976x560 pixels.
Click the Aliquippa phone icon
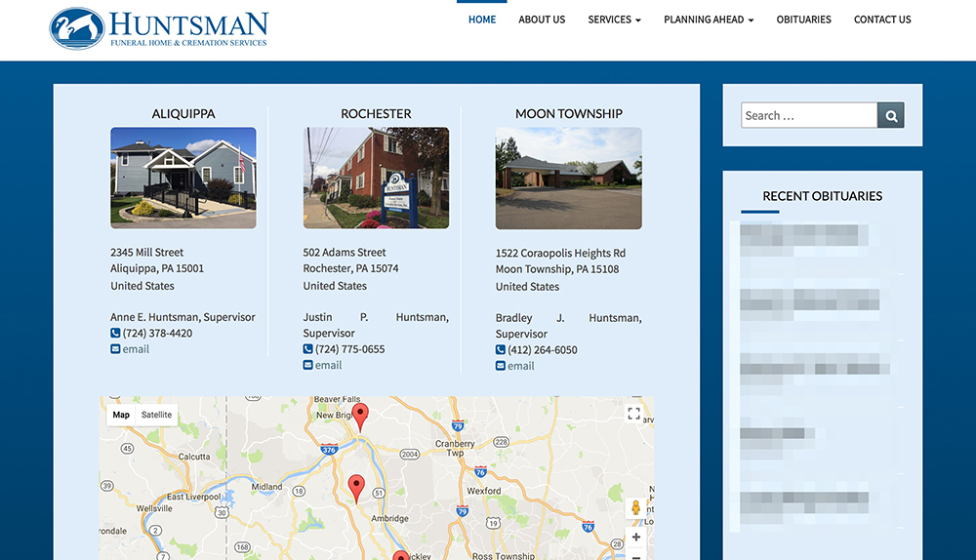point(115,334)
